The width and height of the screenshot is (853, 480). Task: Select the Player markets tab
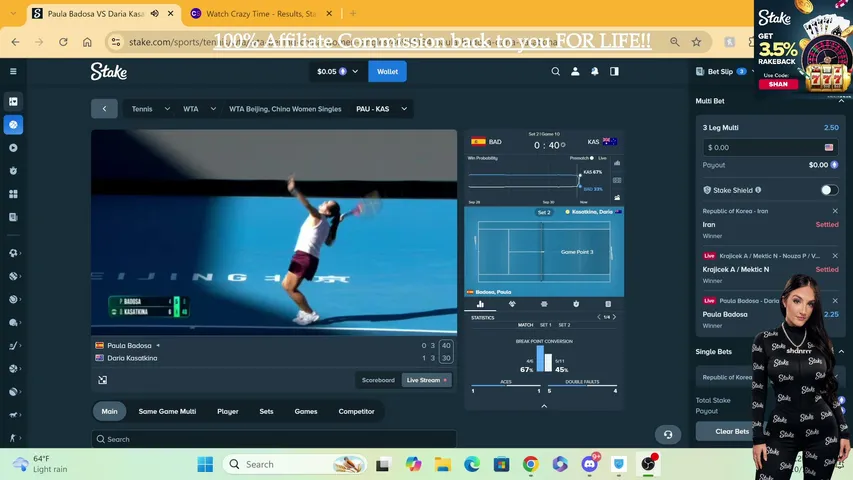[227, 411]
